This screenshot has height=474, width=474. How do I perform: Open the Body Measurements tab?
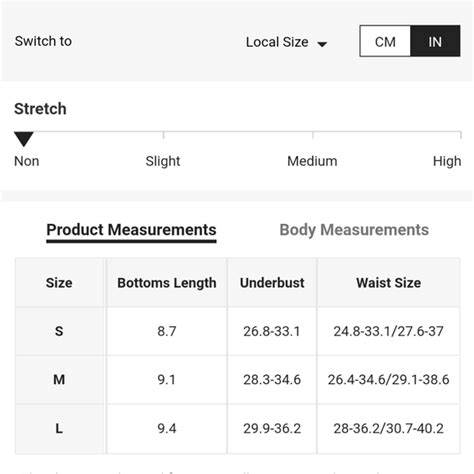[x=354, y=230]
